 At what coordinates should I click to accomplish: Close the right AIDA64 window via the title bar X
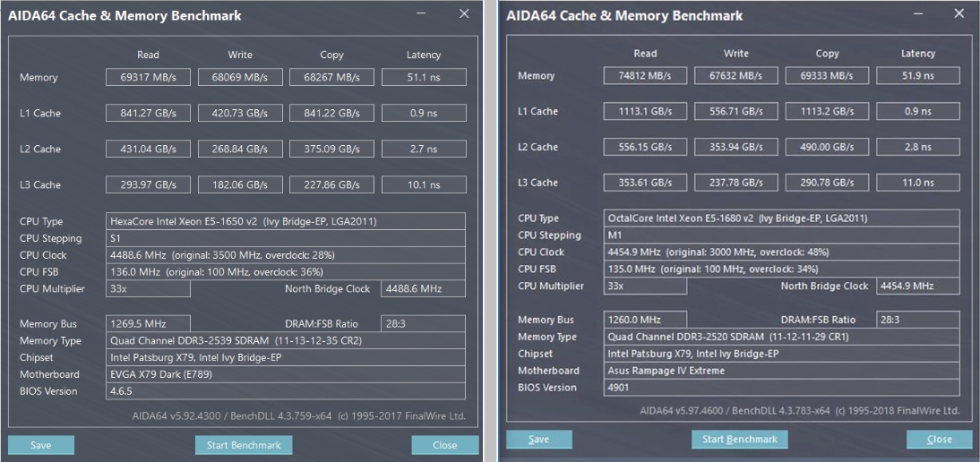960,14
